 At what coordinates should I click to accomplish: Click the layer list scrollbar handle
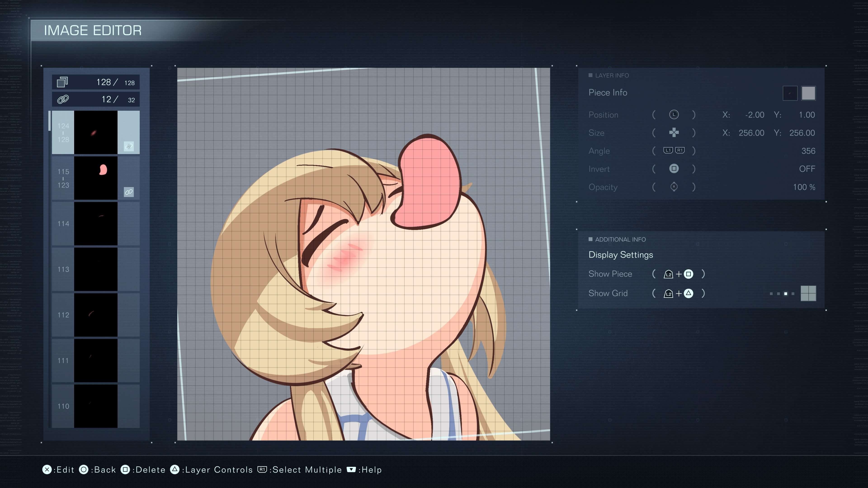tap(50, 121)
